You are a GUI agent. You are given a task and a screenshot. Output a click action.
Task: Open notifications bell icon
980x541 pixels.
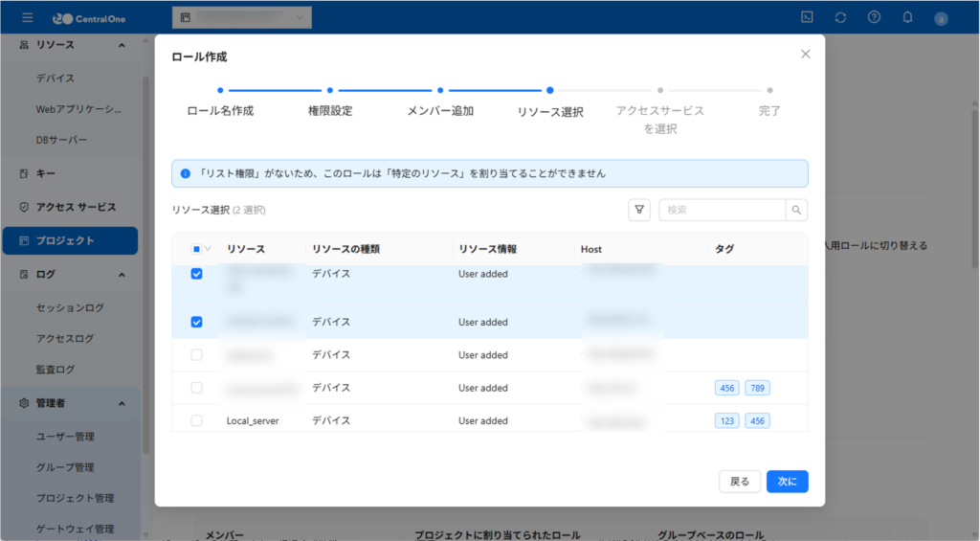[x=907, y=17]
